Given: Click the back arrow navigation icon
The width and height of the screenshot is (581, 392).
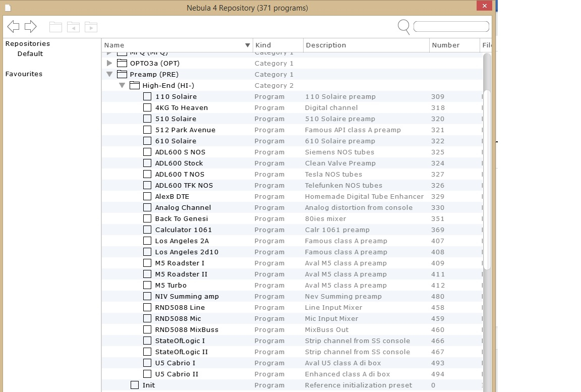Looking at the screenshot, I should [13, 27].
